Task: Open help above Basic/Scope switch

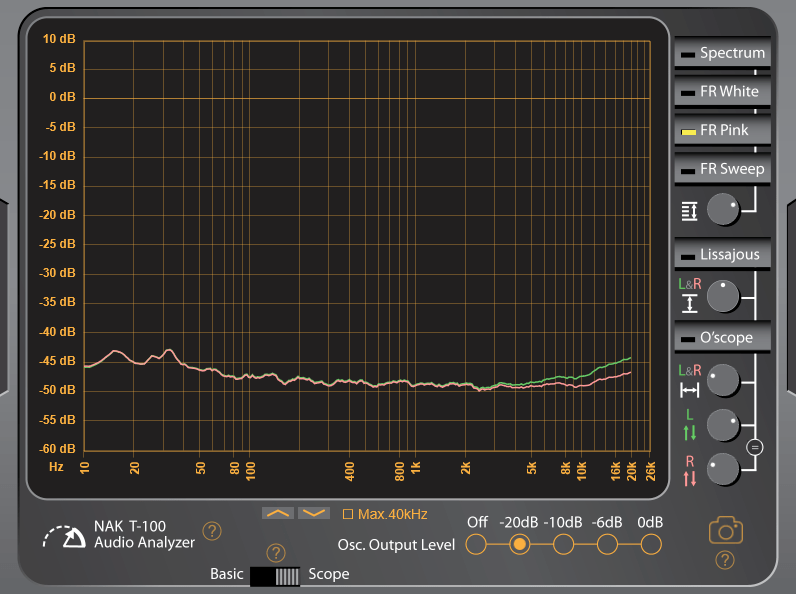Action: tap(276, 553)
